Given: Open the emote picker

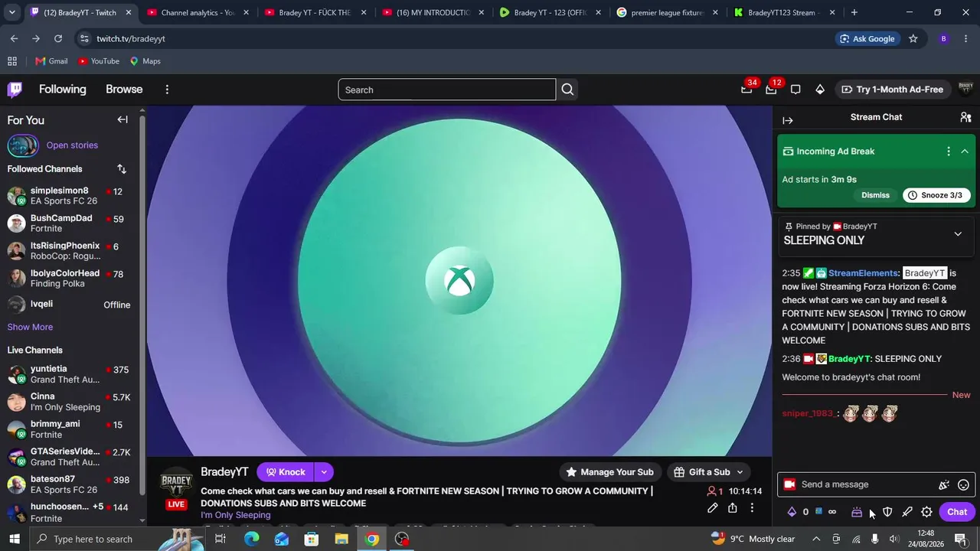Looking at the screenshot, I should [964, 484].
